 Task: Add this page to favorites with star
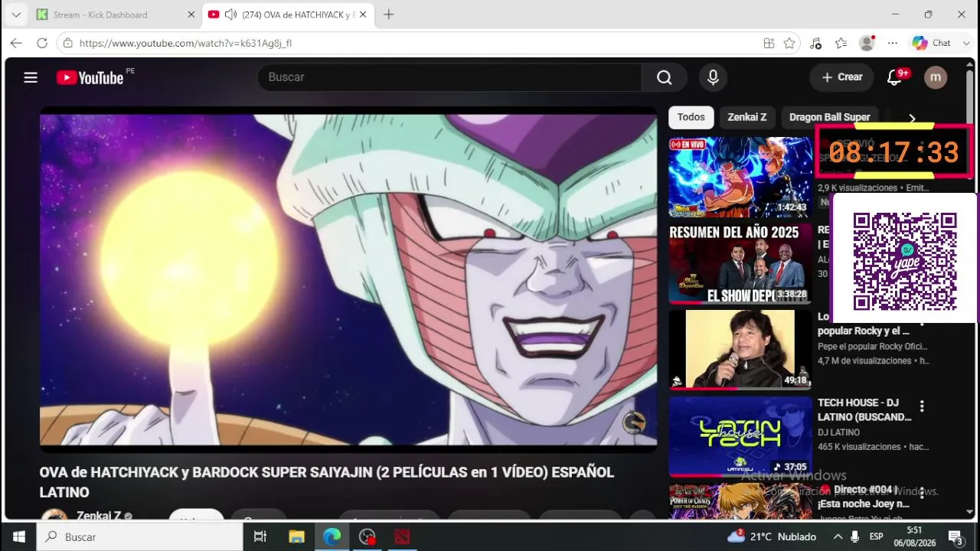tap(789, 43)
